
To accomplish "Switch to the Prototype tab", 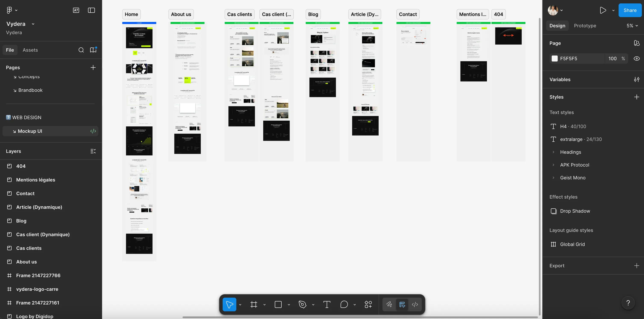I will pos(585,25).
